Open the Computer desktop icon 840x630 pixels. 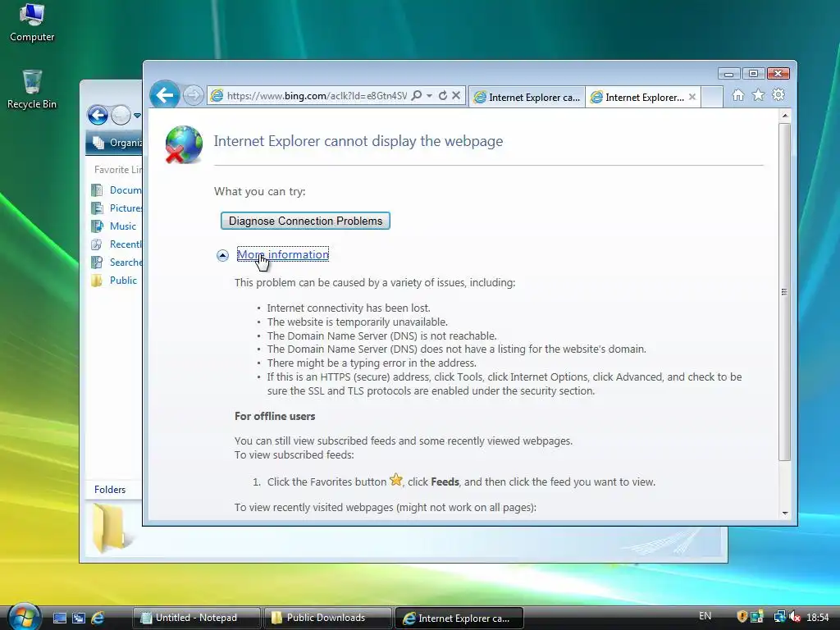click(32, 22)
